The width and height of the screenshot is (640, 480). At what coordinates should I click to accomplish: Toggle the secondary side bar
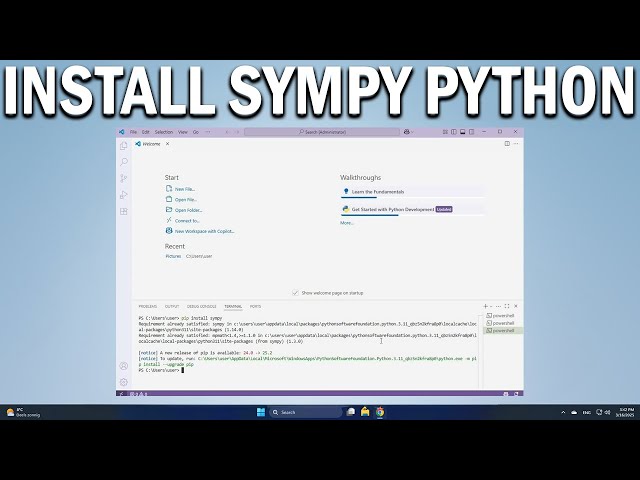coord(472,132)
